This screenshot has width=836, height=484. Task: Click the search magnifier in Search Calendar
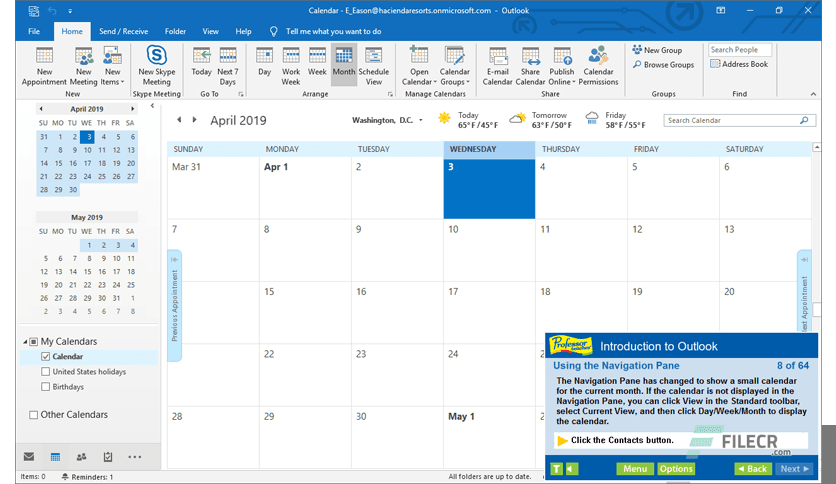click(804, 120)
